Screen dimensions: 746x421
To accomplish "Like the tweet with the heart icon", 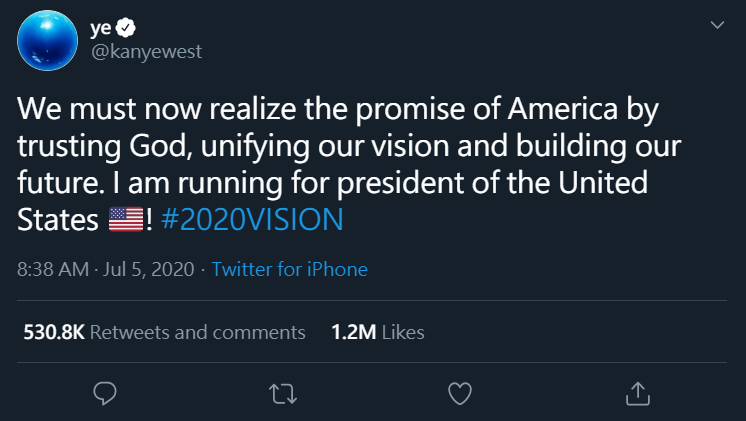I will tap(459, 394).
